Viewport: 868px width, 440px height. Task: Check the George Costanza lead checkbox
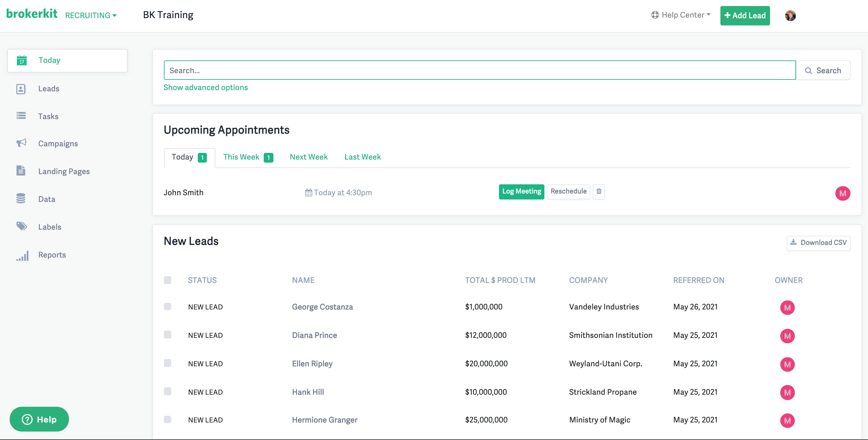168,306
